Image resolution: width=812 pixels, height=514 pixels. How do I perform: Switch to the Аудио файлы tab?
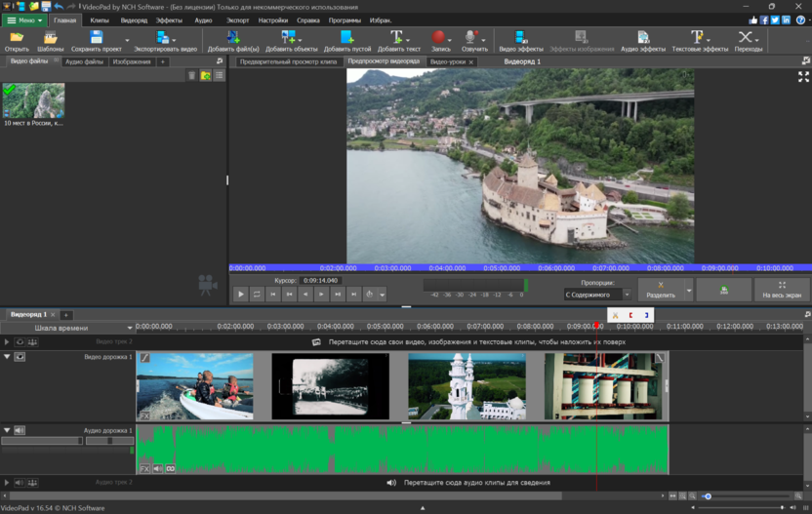(84, 61)
